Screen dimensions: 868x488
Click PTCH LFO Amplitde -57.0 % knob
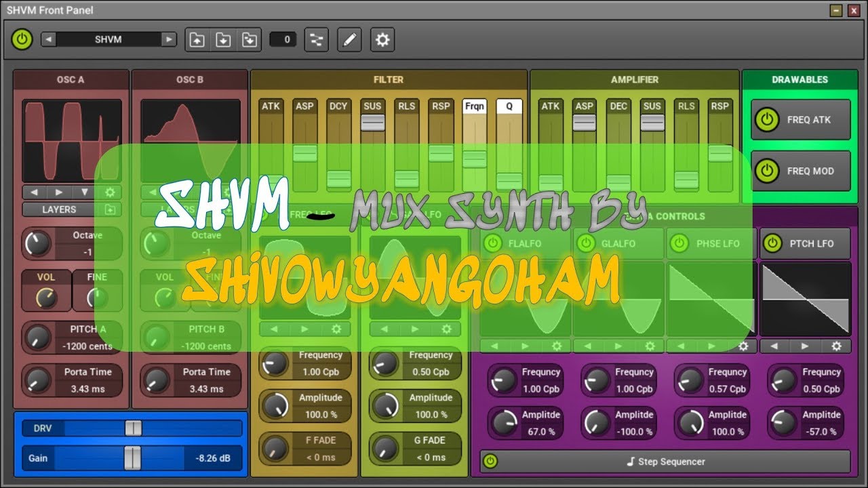(785, 423)
